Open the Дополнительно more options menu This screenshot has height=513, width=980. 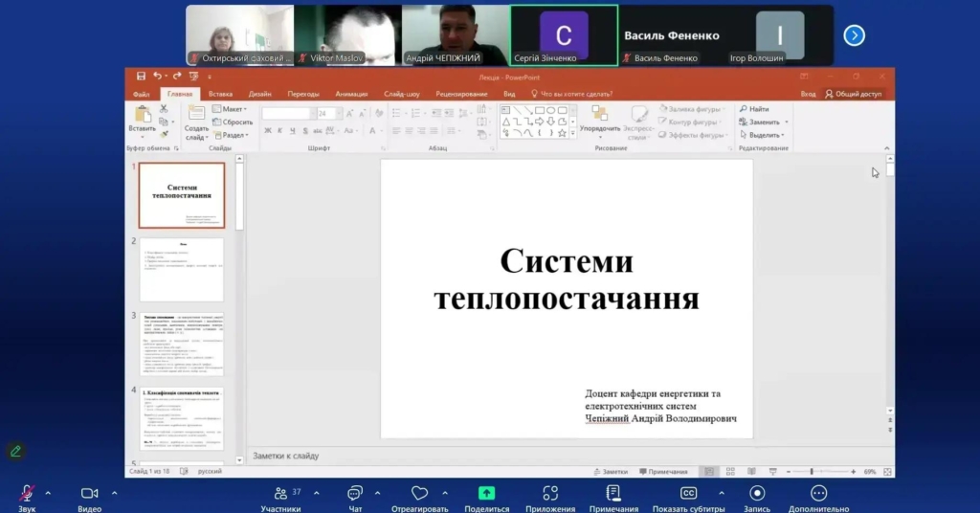[818, 493]
